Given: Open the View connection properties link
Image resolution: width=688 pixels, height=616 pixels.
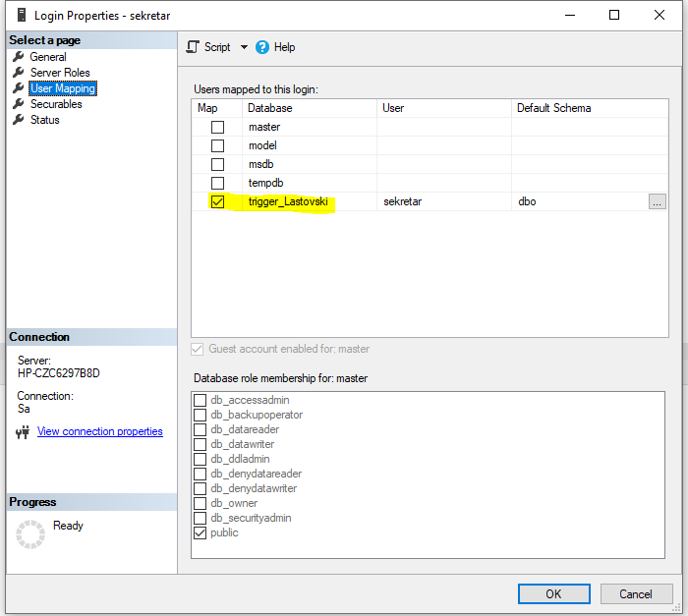Looking at the screenshot, I should (x=99, y=431).
